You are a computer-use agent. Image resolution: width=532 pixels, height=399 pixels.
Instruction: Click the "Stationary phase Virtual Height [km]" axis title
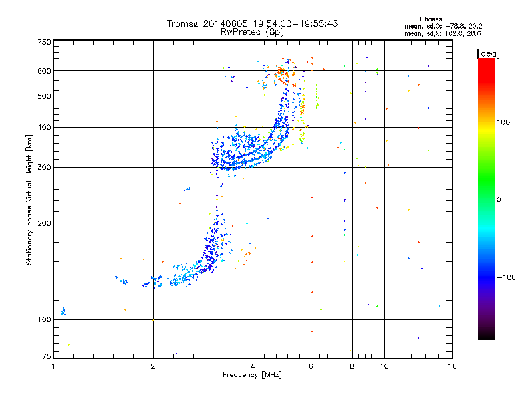tap(29, 200)
